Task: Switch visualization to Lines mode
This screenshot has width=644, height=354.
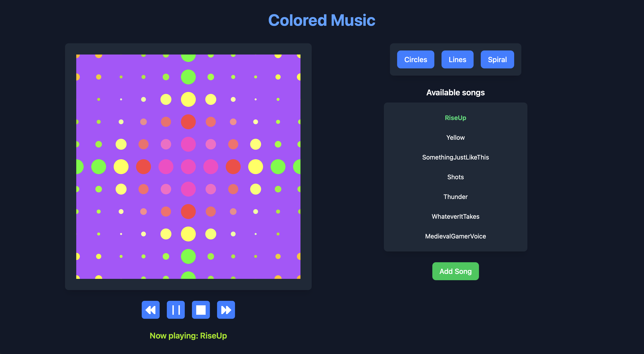Action: point(457,59)
